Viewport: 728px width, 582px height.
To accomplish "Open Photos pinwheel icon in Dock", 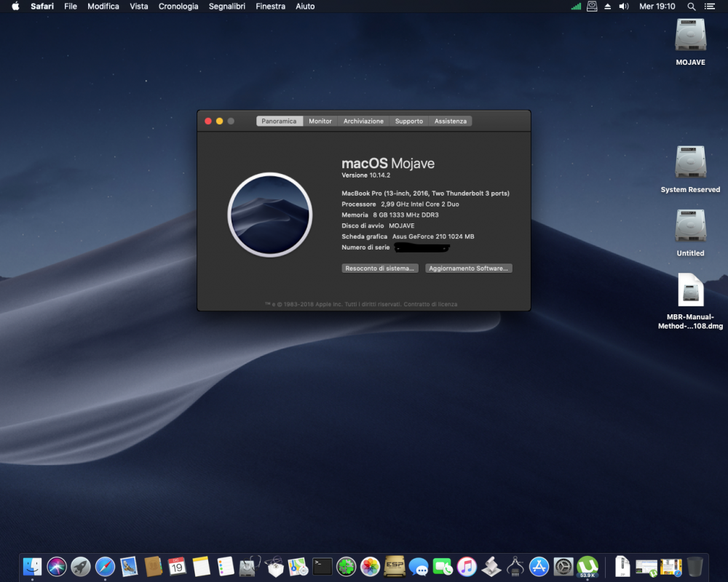I will [x=371, y=566].
